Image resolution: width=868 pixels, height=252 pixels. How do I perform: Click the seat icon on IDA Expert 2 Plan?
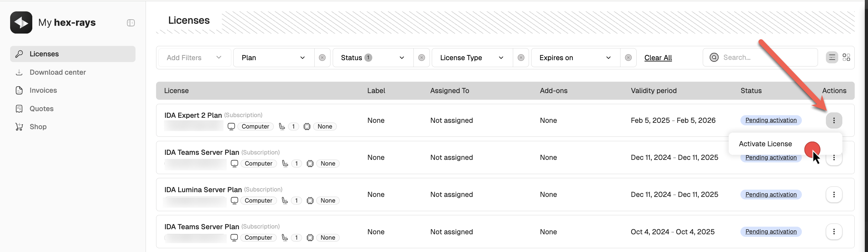[282, 126]
